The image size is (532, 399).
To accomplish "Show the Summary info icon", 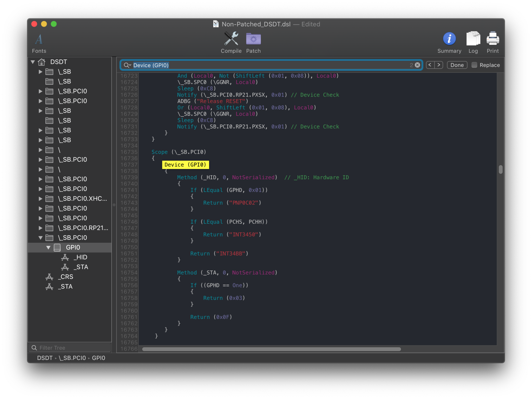I will (449, 39).
